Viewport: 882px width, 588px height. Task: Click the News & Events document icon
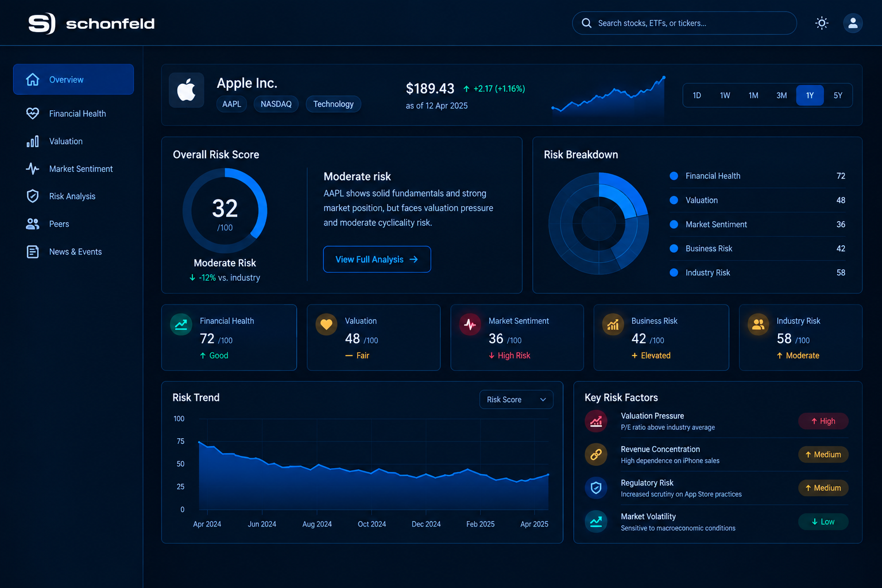(33, 252)
